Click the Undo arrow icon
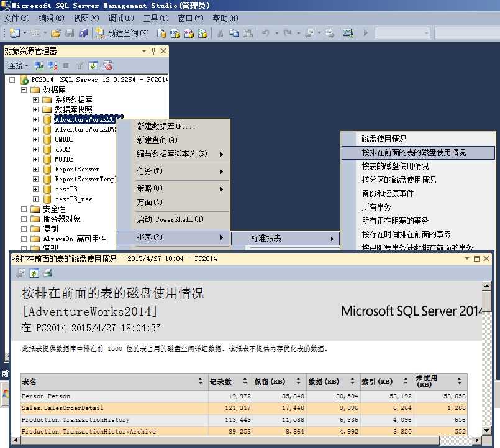500x448 pixels. tap(266, 33)
